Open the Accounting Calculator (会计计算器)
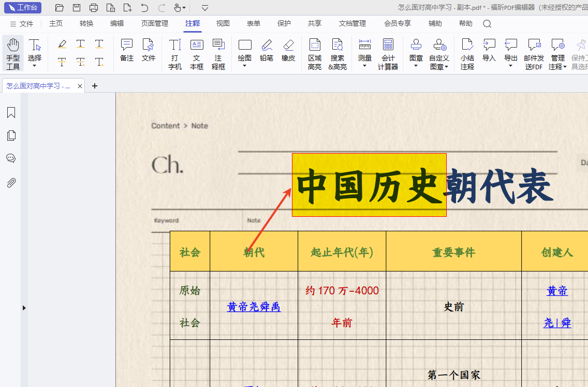 388,53
